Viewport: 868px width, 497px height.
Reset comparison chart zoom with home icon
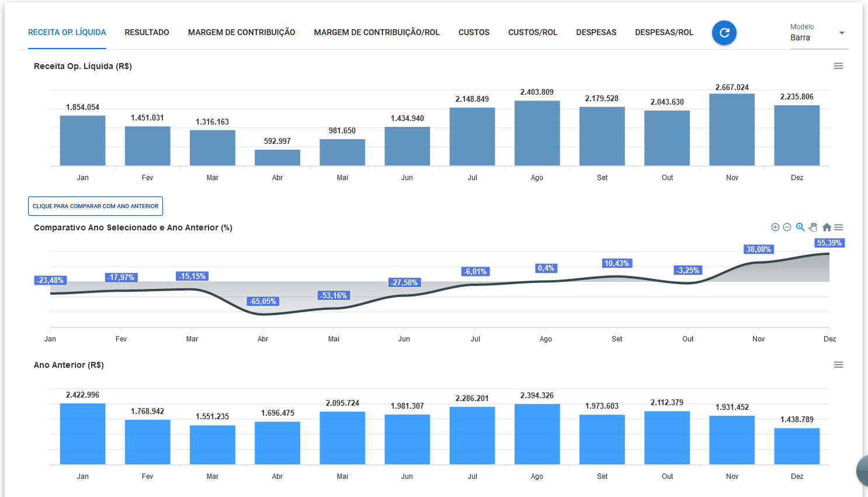coord(827,227)
